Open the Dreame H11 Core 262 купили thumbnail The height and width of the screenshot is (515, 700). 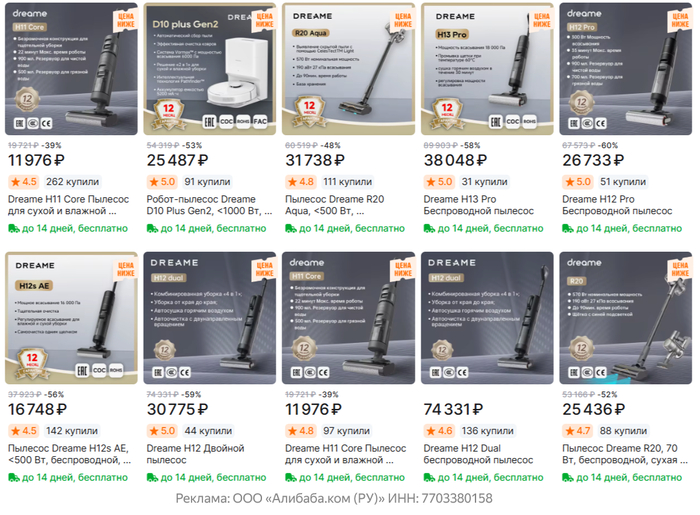[71, 69]
